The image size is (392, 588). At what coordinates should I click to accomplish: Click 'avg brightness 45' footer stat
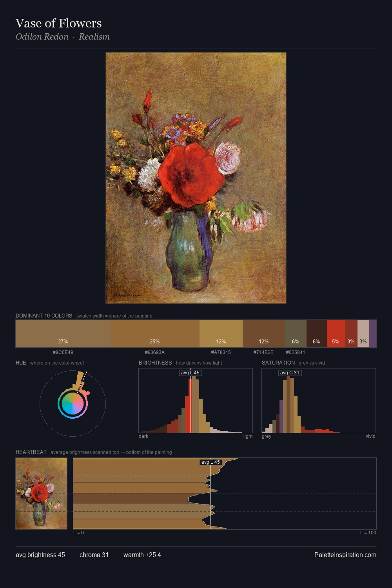[x=40, y=555]
